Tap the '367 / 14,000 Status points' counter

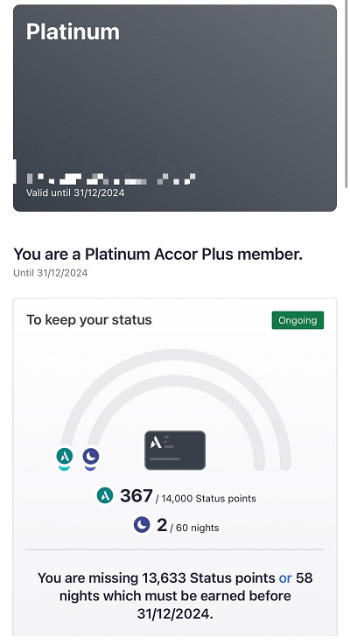click(176, 496)
